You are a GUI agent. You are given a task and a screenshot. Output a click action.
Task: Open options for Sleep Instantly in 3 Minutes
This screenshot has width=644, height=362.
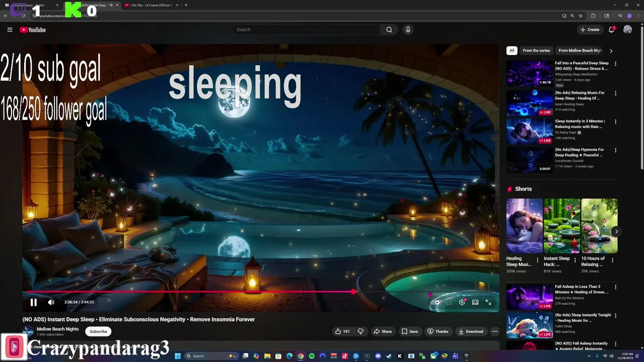point(615,122)
